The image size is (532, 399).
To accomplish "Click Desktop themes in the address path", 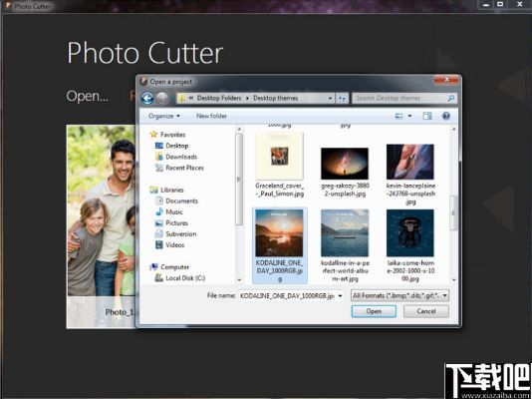I will pos(276,98).
